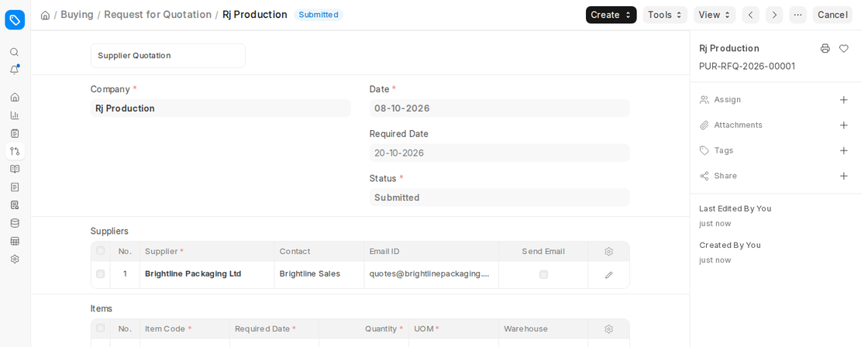Image resolution: width=868 pixels, height=347 pixels.
Task: Open the three-dots more menu
Action: pos(797,15)
